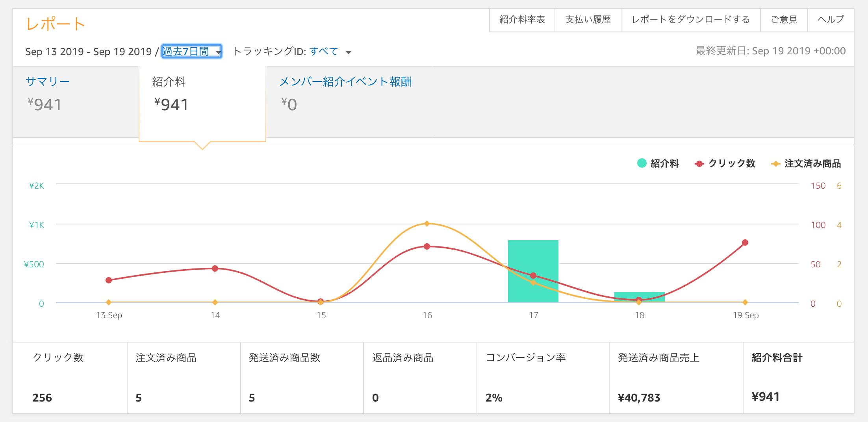Toggle the クリック数 legend marker
The image size is (868, 422).
pyautogui.click(x=699, y=164)
